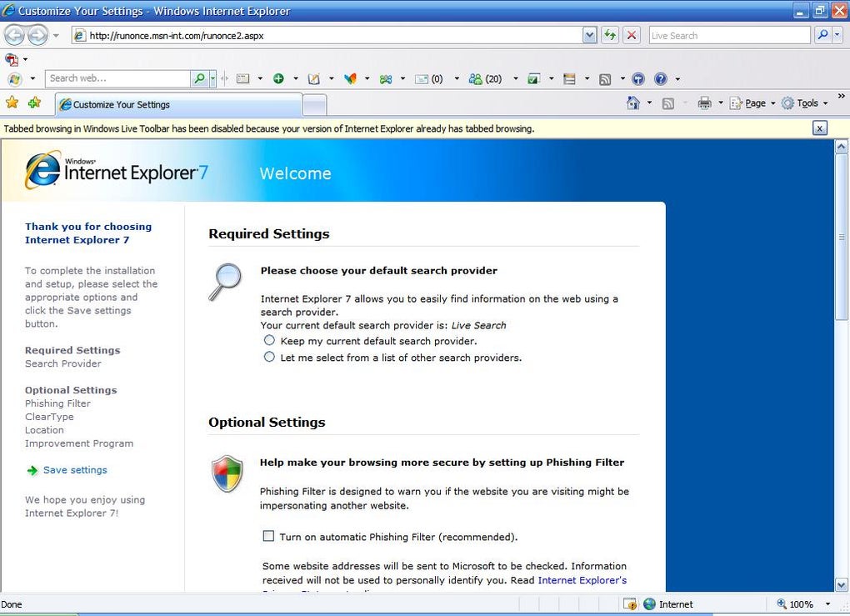The image size is (850, 616).
Task: Expand the Print options dropdown arrow
Action: 721,103
